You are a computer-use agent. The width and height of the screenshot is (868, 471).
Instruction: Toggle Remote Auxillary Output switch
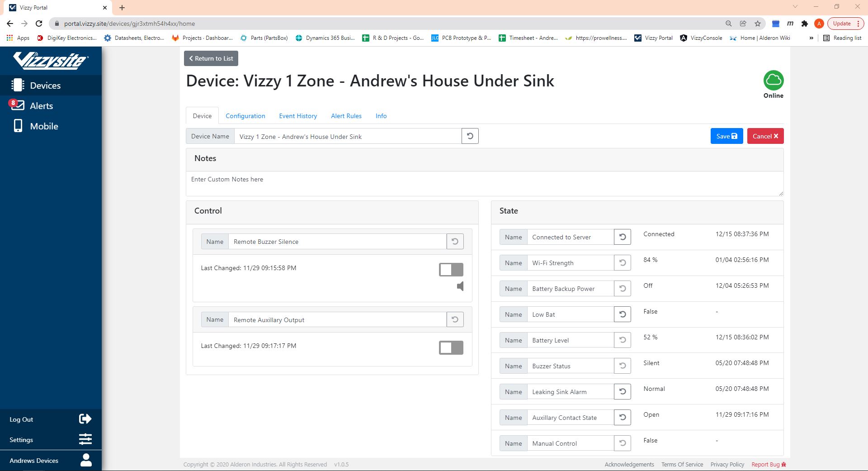[451, 347]
